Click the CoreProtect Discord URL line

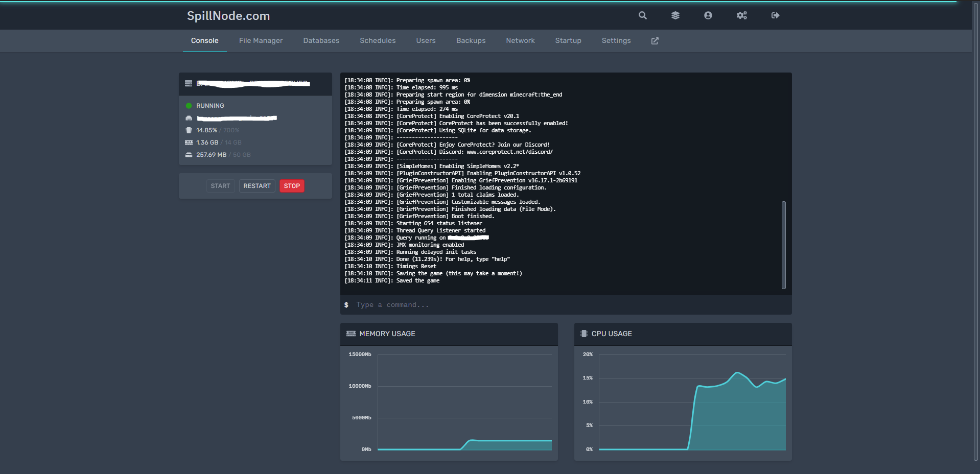(449, 152)
